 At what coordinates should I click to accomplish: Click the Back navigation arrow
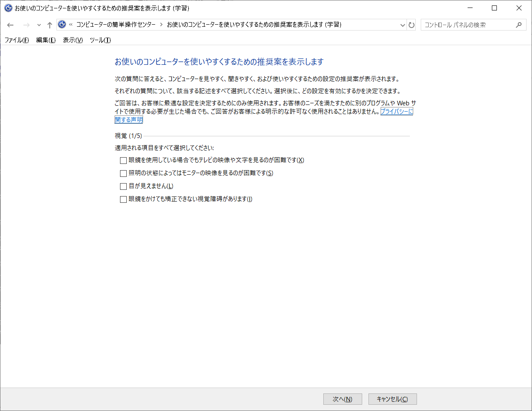coord(10,25)
